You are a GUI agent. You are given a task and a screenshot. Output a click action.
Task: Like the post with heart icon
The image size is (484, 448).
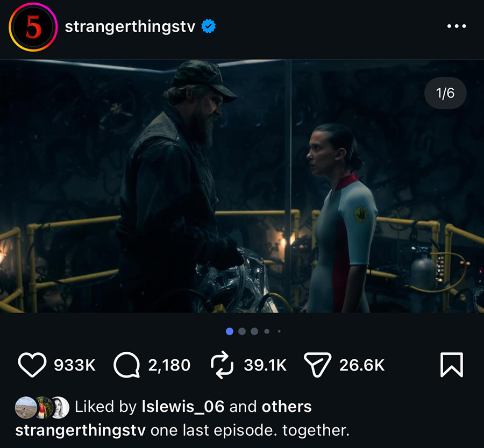(x=32, y=365)
